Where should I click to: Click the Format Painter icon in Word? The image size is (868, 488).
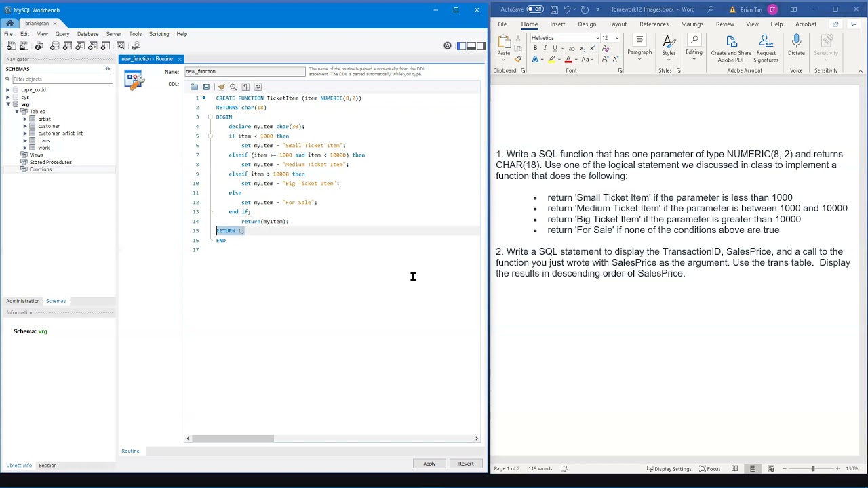518,59
